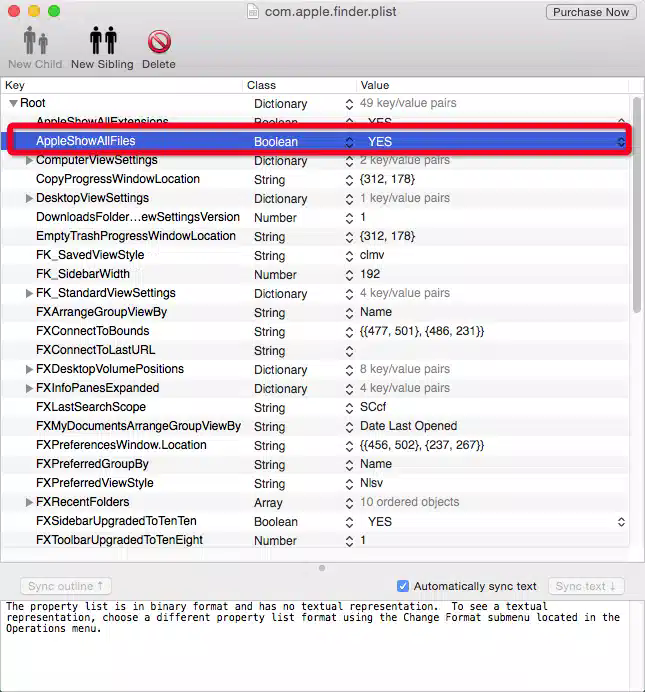The width and height of the screenshot is (645, 692).
Task: Select the FXPreferredGroupBy key
Action: [x=92, y=464]
